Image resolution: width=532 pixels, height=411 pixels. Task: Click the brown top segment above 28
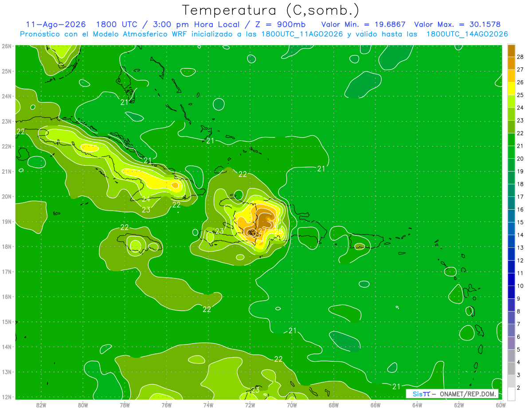click(x=512, y=51)
